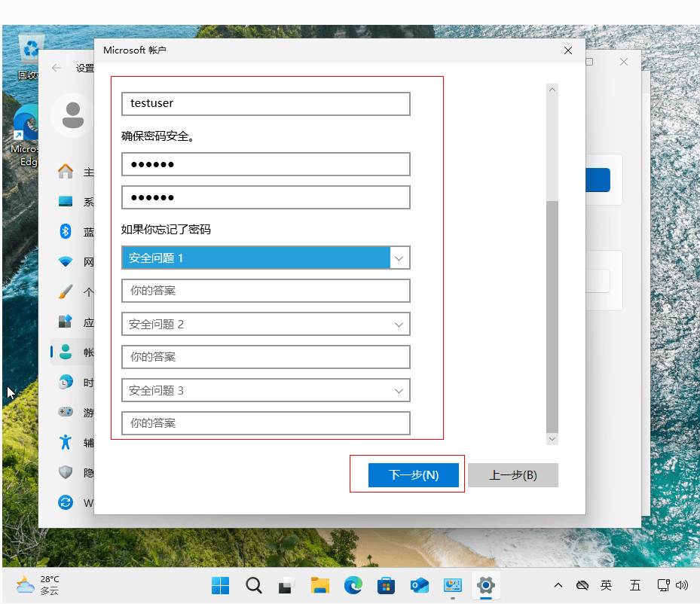
Task: Launch Microsoft Edge from the taskbar
Action: [x=353, y=585]
